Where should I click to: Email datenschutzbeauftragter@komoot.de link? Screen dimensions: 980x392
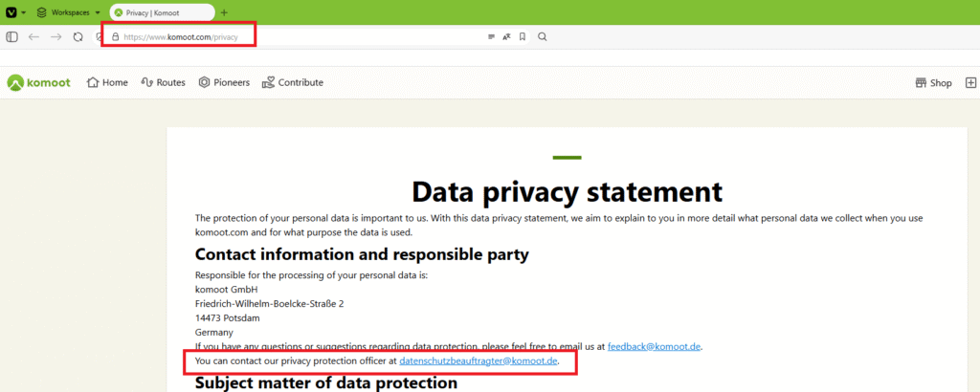(479, 360)
